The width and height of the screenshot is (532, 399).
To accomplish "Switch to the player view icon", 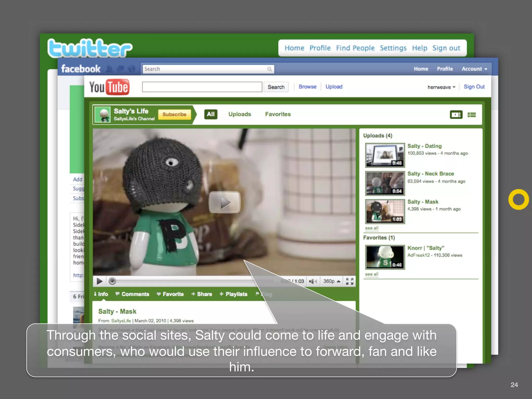I will [x=456, y=115].
